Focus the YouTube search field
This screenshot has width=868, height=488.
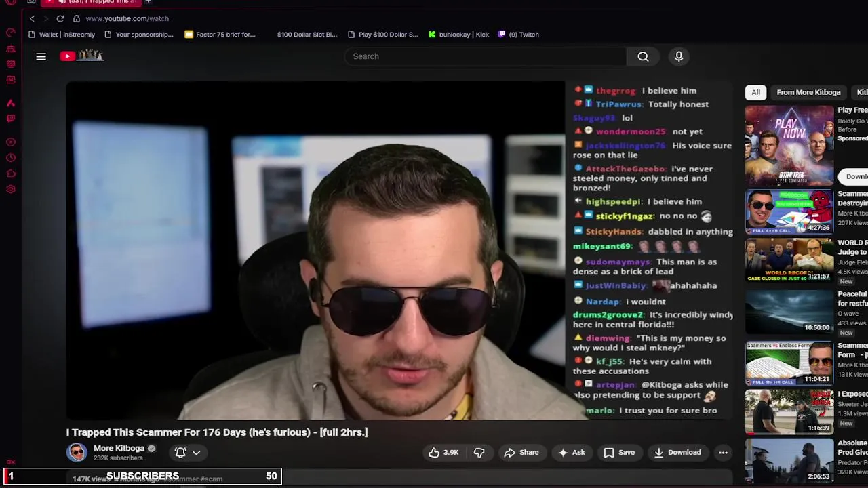point(485,56)
